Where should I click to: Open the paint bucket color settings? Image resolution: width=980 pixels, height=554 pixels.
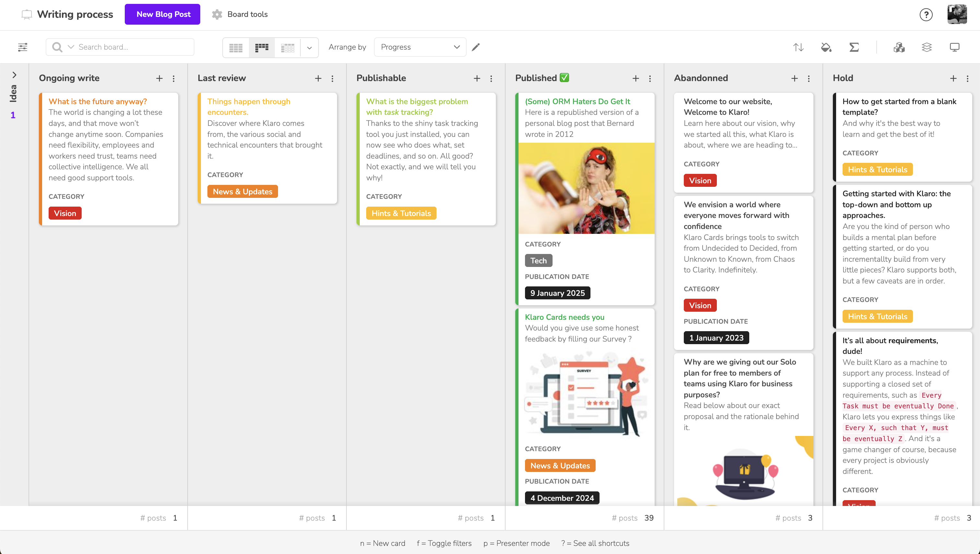click(x=826, y=47)
